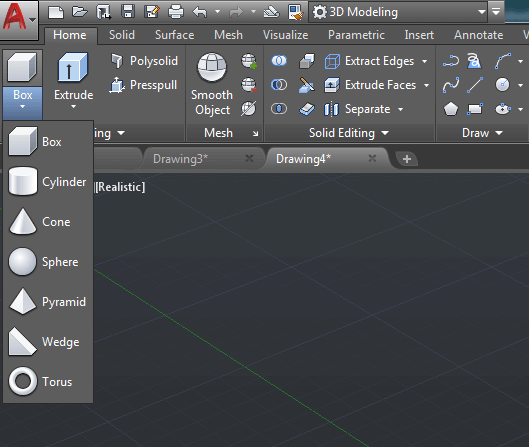Switch to the Mesh ribbon tab
529x447 pixels.
(228, 35)
